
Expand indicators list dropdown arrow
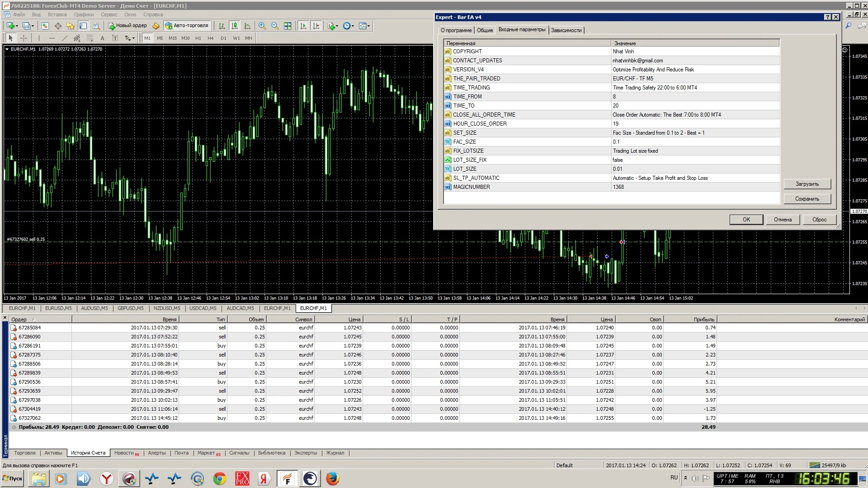click(337, 26)
